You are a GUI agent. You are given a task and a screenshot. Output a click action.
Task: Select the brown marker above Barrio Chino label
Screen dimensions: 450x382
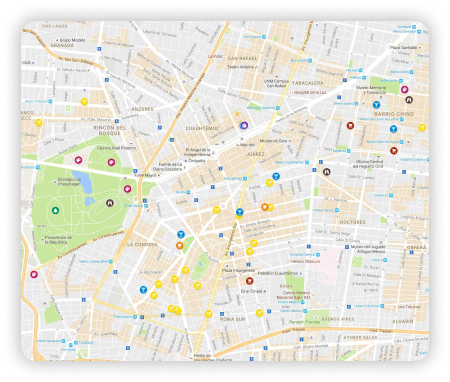[409, 99]
